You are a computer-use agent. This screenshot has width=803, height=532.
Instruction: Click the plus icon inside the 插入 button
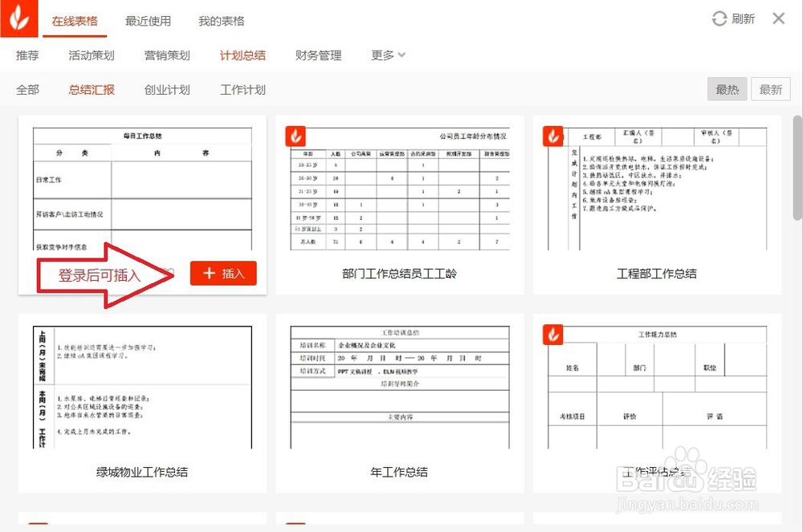pos(209,273)
